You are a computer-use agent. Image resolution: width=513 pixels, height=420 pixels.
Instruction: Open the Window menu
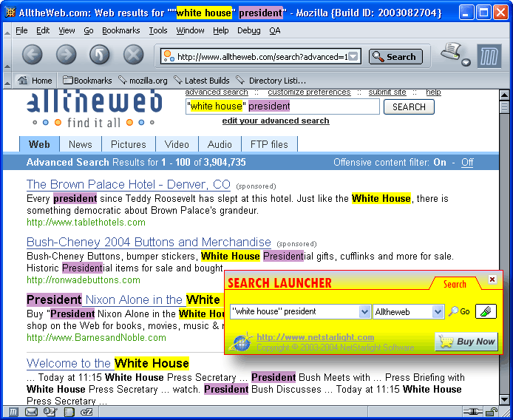pyautogui.click(x=191, y=30)
